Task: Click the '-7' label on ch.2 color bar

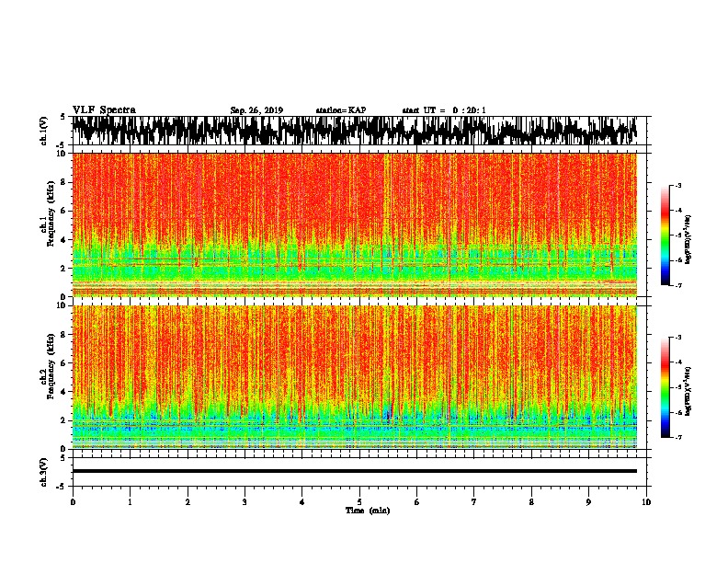Action: (677, 438)
